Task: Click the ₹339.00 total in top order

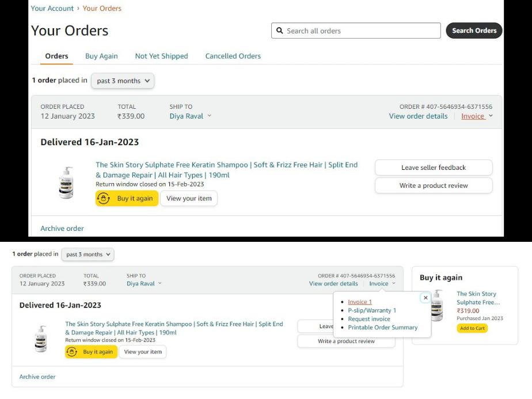Action: tap(131, 116)
